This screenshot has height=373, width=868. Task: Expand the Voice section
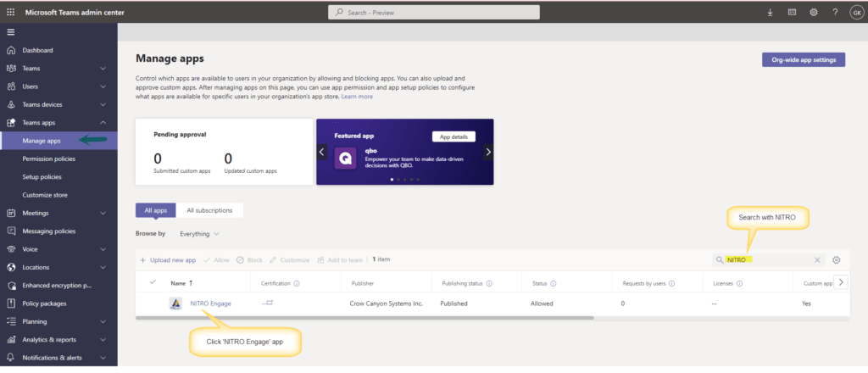click(103, 249)
